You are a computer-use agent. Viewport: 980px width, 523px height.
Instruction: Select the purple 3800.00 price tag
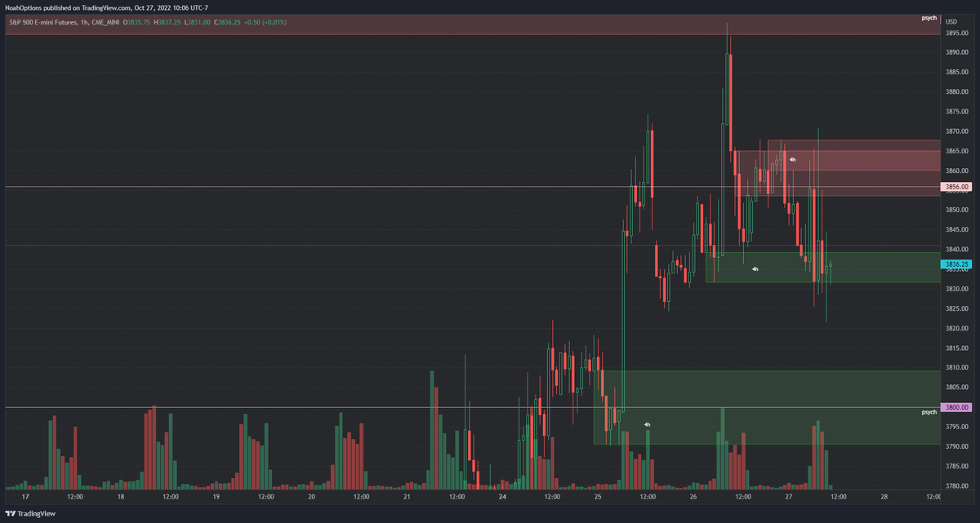956,407
